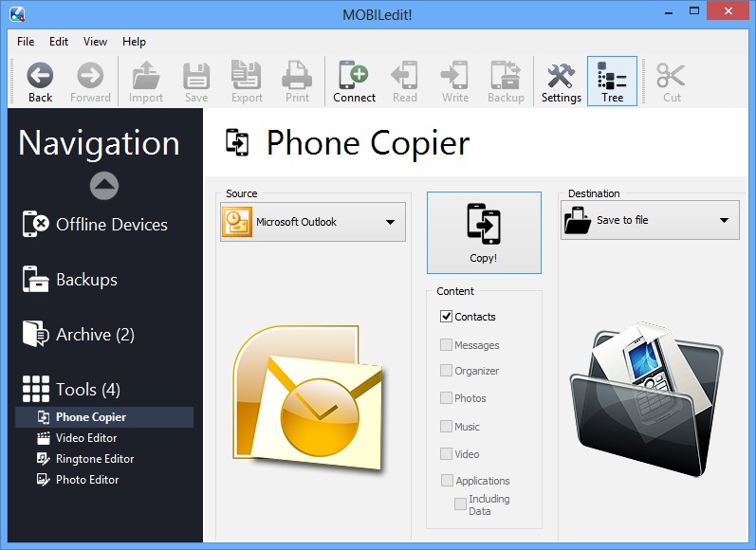Uncheck the Contacts checkbox
Image resolution: width=756 pixels, height=550 pixels.
pyautogui.click(x=447, y=317)
